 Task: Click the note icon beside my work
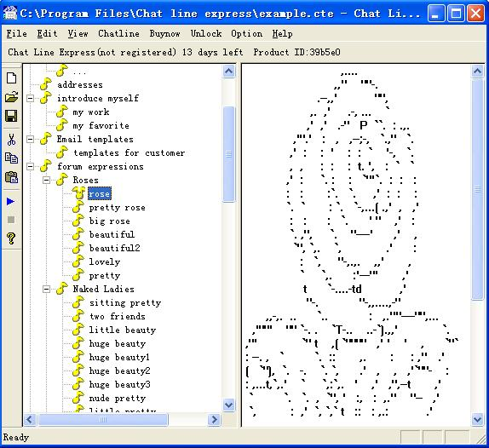[62, 112]
